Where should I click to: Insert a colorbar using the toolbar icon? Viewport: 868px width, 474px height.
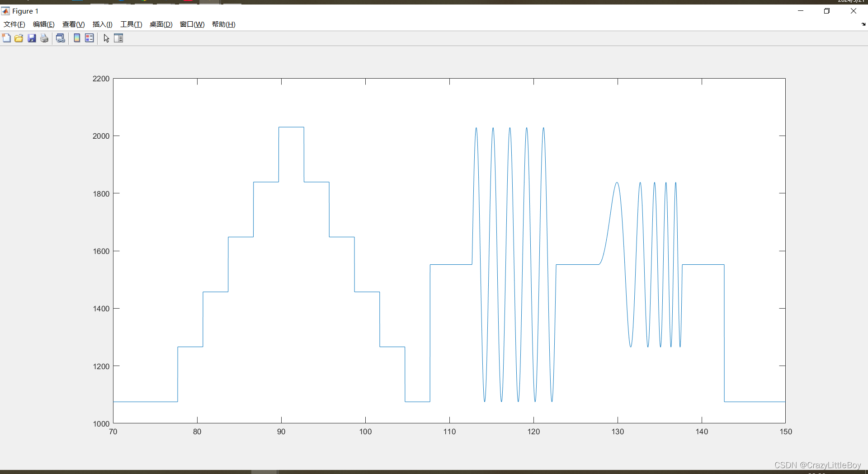tap(77, 38)
